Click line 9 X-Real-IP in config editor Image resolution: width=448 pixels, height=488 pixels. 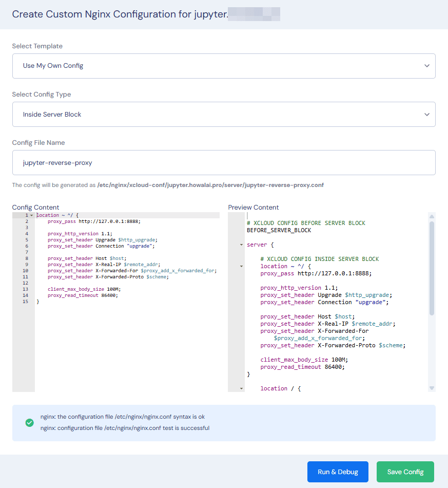[x=104, y=265]
